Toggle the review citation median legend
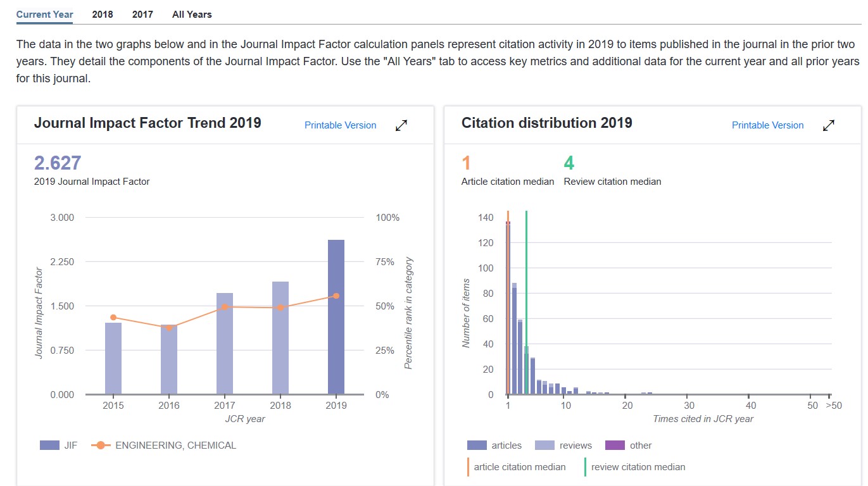868x486 pixels. point(634,467)
